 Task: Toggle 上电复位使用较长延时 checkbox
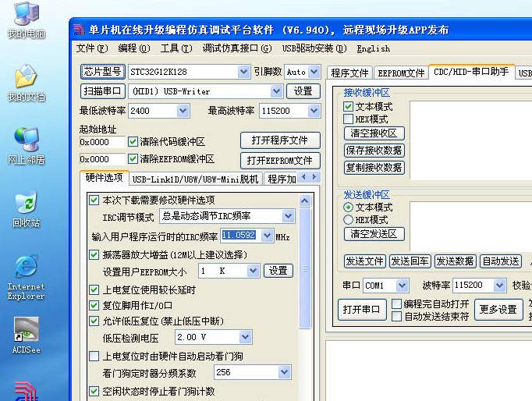pos(94,289)
